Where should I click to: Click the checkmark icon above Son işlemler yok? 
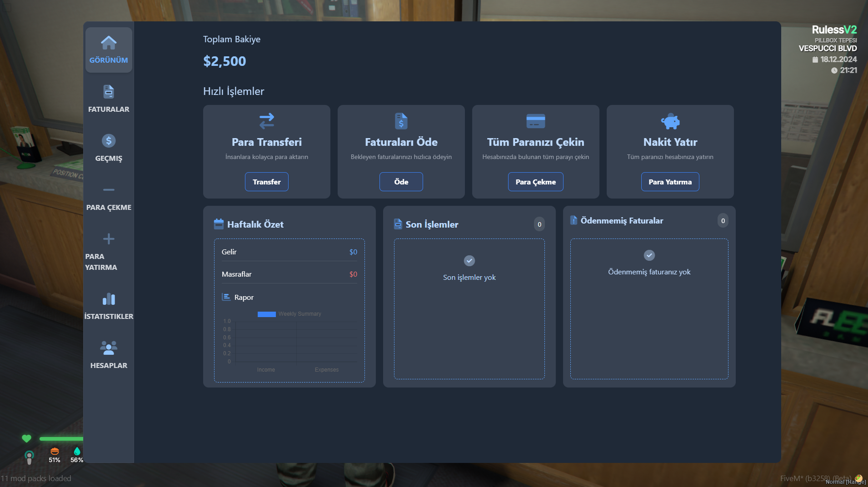[469, 261]
